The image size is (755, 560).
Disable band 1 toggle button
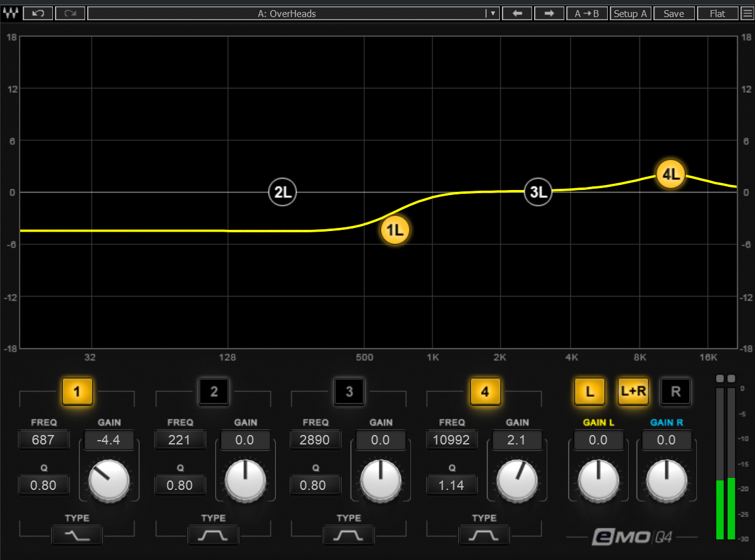pyautogui.click(x=77, y=392)
